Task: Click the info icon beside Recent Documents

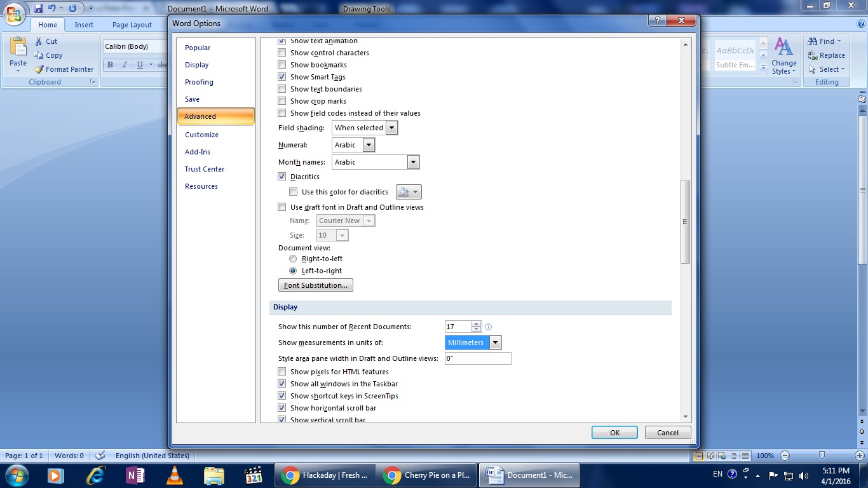Action: pos(489,327)
